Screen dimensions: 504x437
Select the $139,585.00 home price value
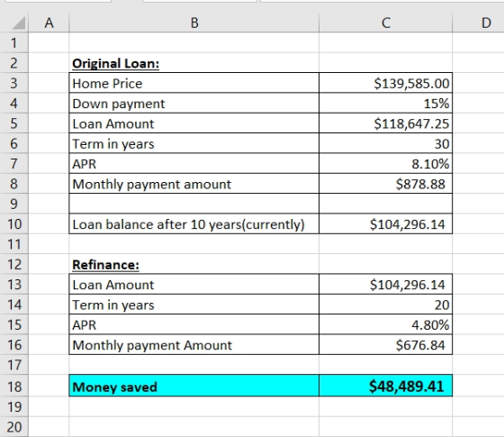click(x=386, y=83)
